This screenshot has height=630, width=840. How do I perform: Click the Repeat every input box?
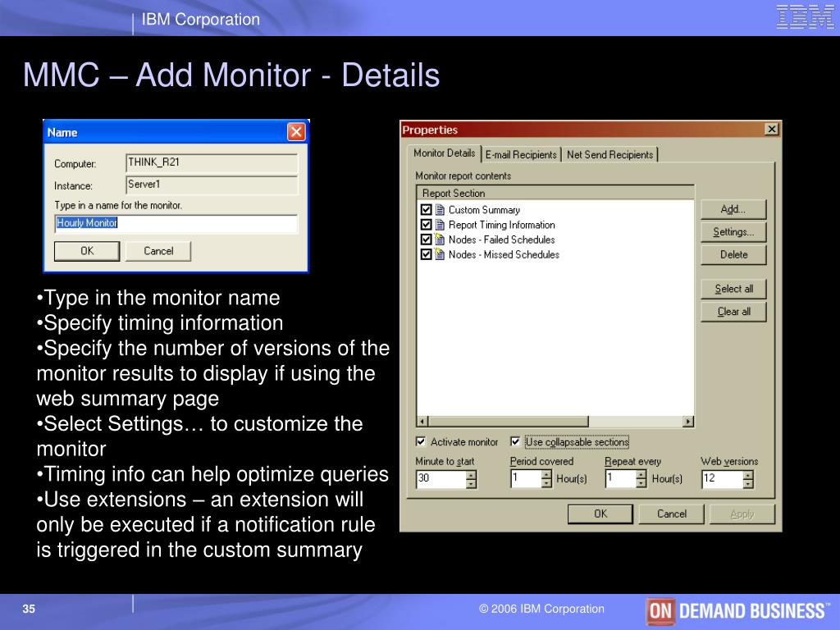pos(621,479)
